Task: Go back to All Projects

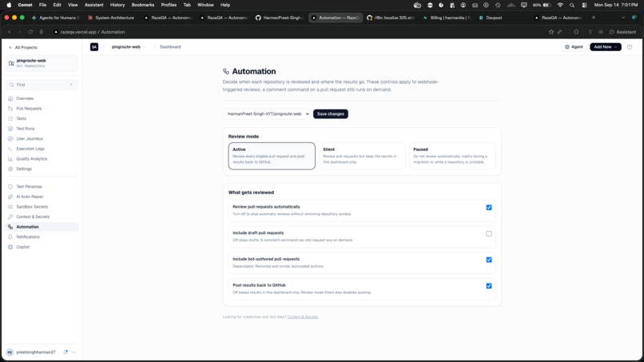Action: pyautogui.click(x=23, y=48)
